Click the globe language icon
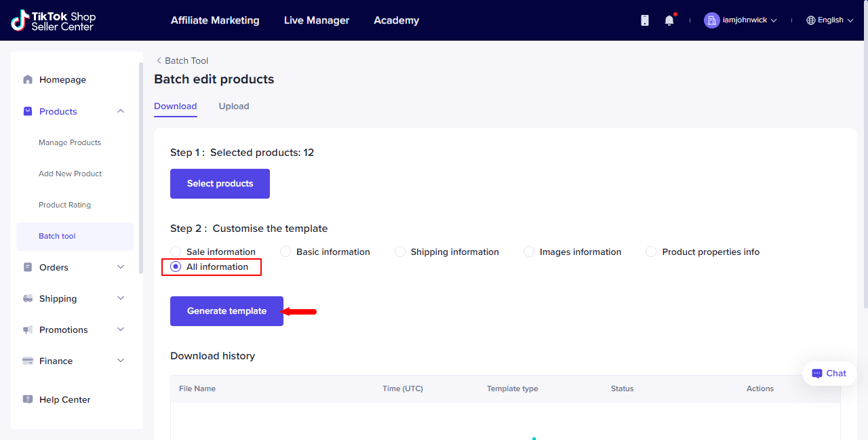 pos(810,20)
